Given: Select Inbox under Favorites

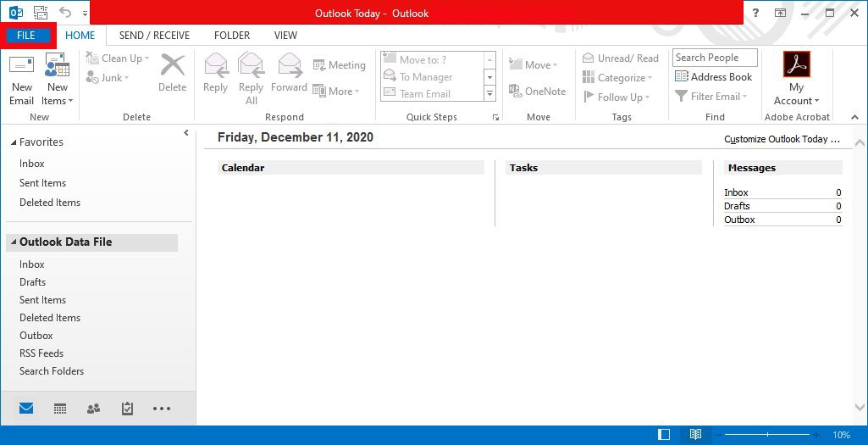Looking at the screenshot, I should 31,164.
